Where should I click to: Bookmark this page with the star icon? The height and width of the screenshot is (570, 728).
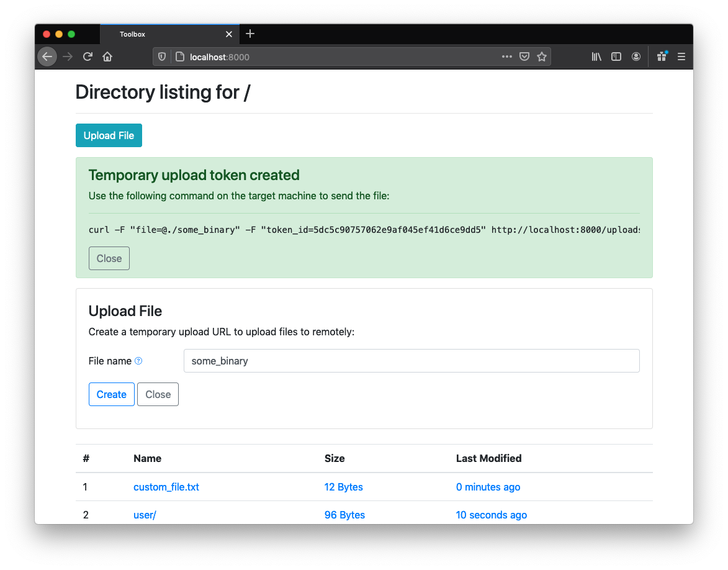[x=542, y=57]
